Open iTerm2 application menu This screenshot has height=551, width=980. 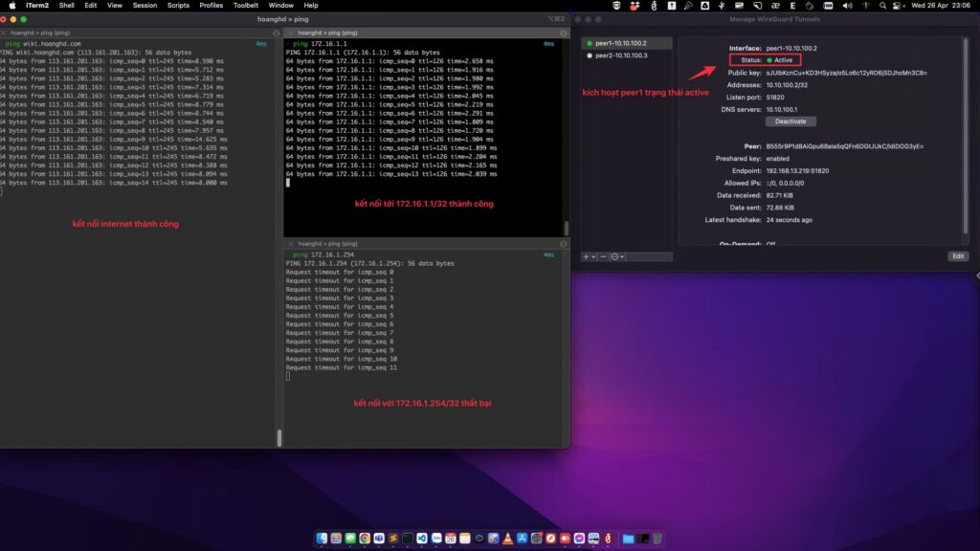pyautogui.click(x=37, y=5)
